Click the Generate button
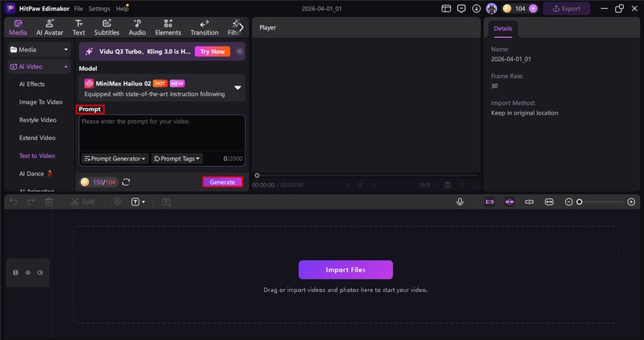The height and width of the screenshot is (340, 644). (222, 182)
